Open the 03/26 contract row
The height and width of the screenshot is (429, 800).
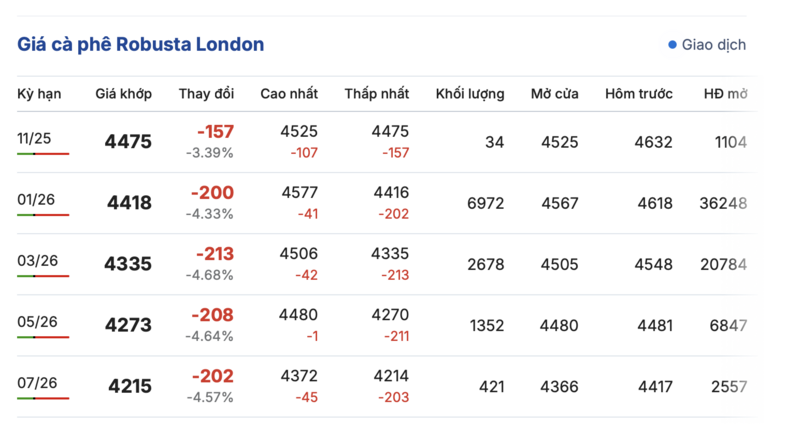[x=38, y=261]
